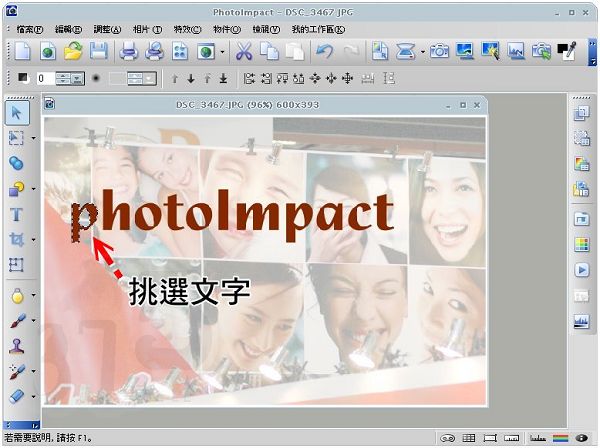This screenshot has width=600, height=448.
Task: Open the 檢視(V) menu
Action: click(x=266, y=29)
